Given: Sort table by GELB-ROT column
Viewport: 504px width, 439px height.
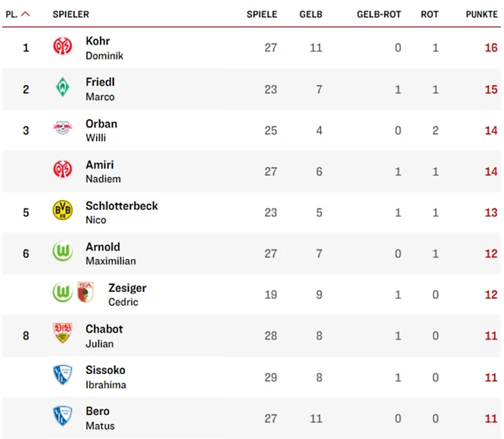Looking at the screenshot, I should [379, 14].
